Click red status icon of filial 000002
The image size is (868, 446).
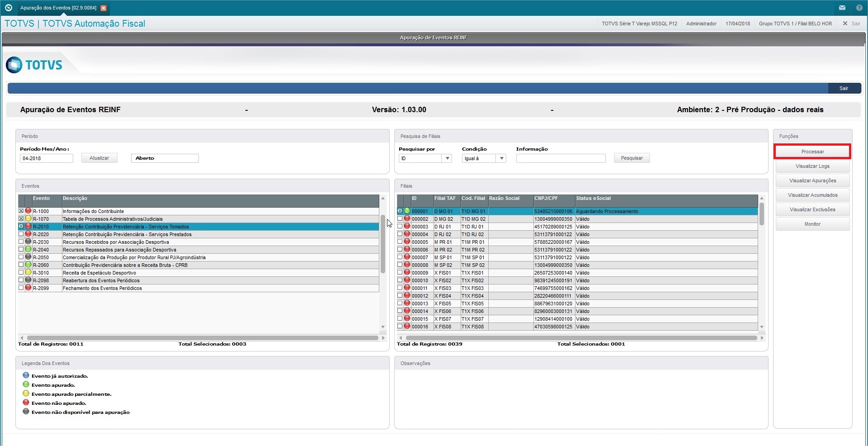407,218
